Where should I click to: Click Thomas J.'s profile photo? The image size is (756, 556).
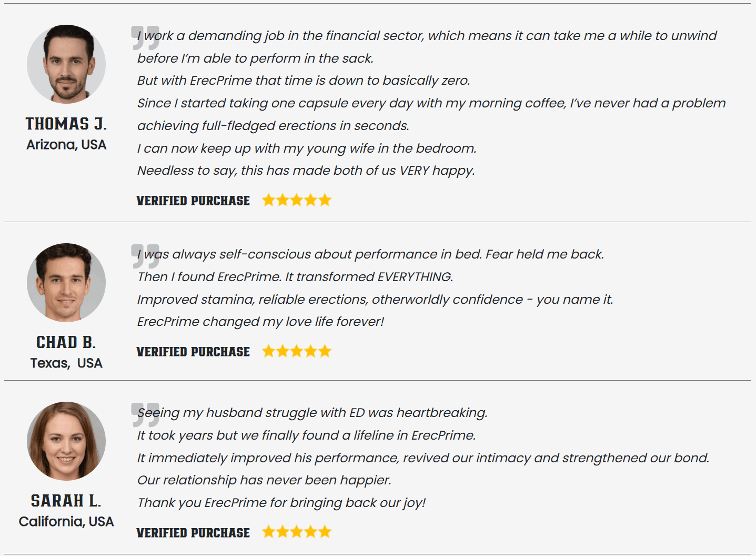pos(66,64)
